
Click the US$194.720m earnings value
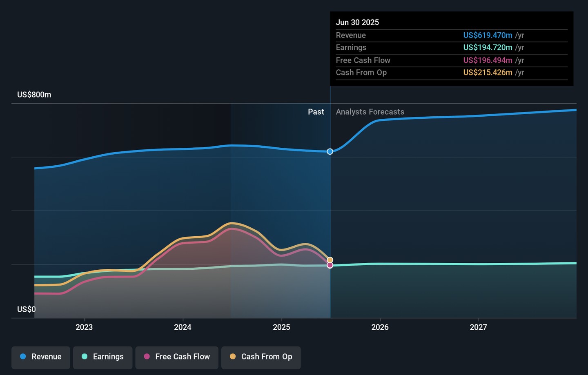(x=488, y=48)
